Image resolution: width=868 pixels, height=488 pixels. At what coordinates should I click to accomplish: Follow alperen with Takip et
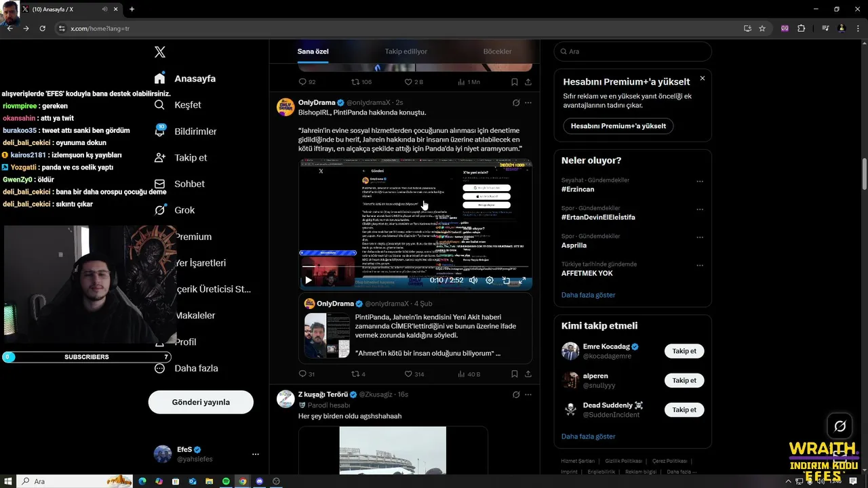(684, 380)
